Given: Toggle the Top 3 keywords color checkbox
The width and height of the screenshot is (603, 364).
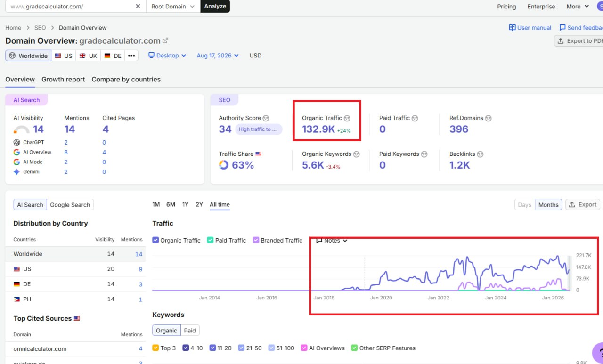Looking at the screenshot, I should click(x=155, y=348).
